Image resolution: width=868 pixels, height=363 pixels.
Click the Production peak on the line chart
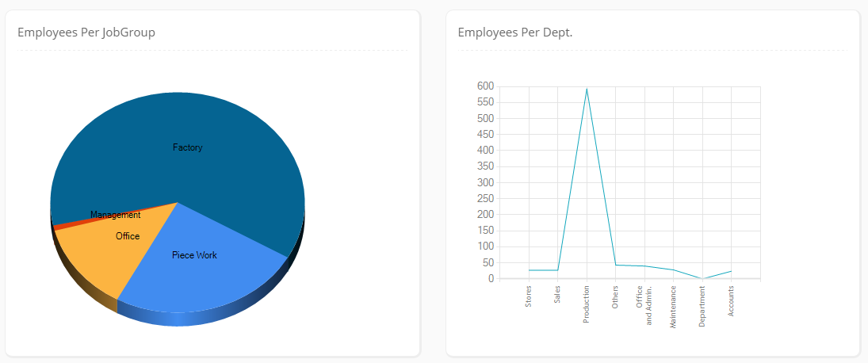[587, 89]
